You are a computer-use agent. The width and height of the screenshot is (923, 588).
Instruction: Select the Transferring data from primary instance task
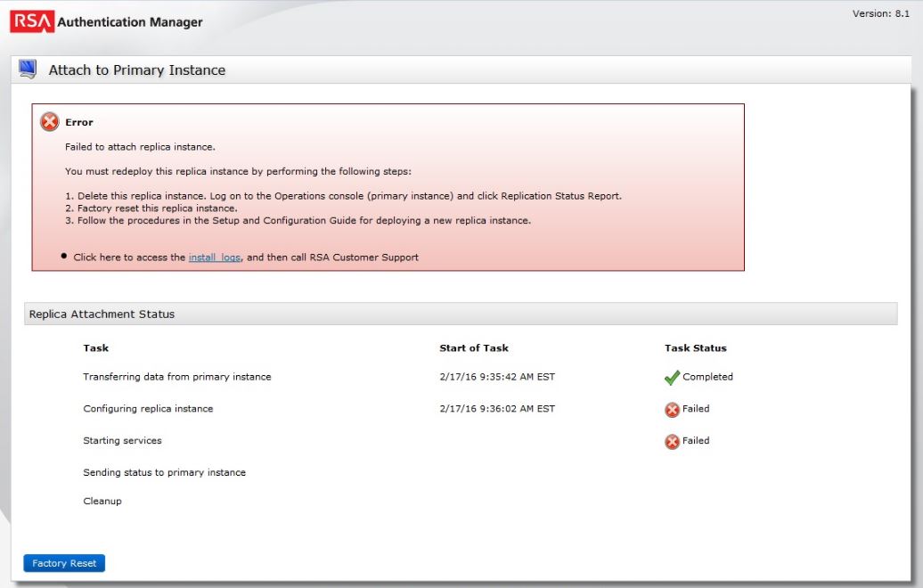(x=177, y=377)
